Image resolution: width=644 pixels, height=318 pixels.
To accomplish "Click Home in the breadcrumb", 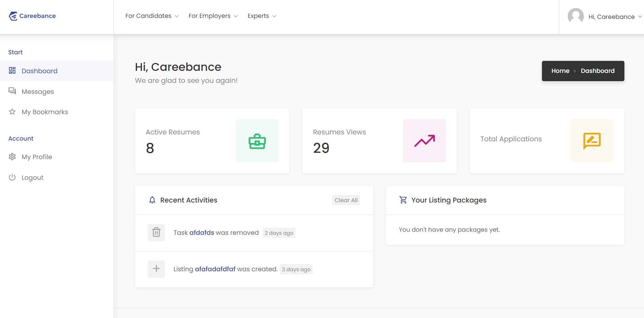I will point(560,71).
